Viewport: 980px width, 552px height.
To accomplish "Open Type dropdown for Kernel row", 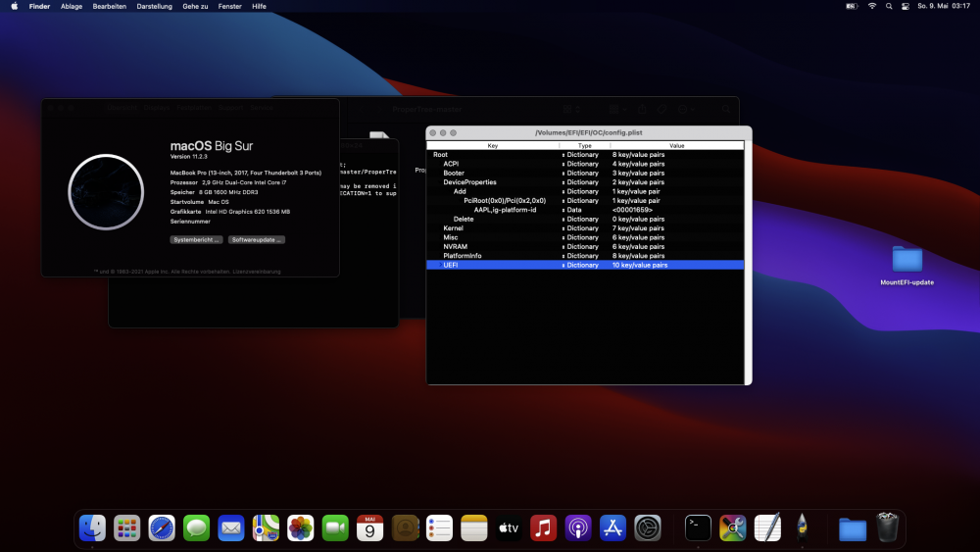I will 563,228.
